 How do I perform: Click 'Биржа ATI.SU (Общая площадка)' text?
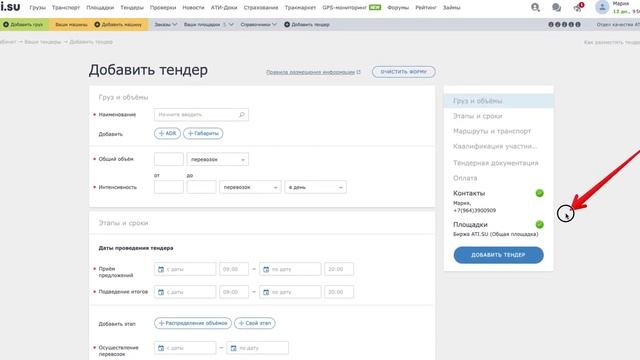[x=496, y=234]
